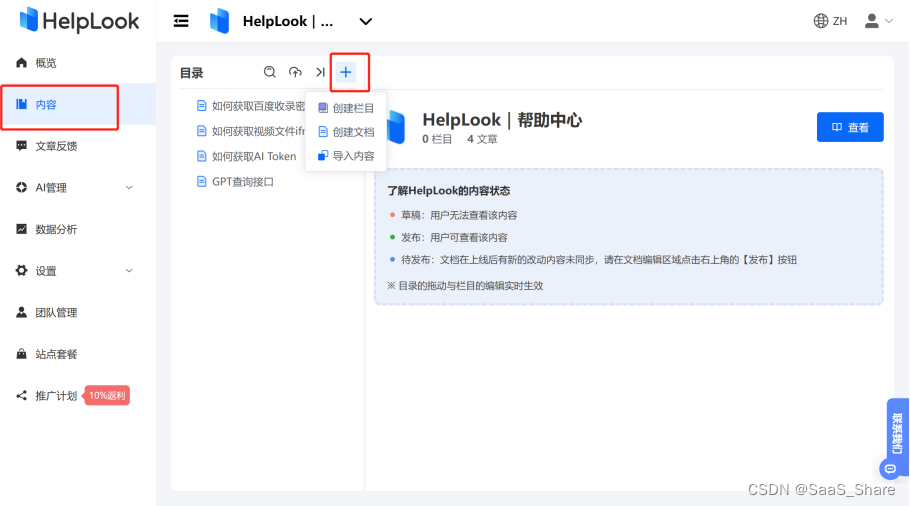Collapse the 目录 panel arrow icon
The image size is (910, 506).
pos(320,72)
